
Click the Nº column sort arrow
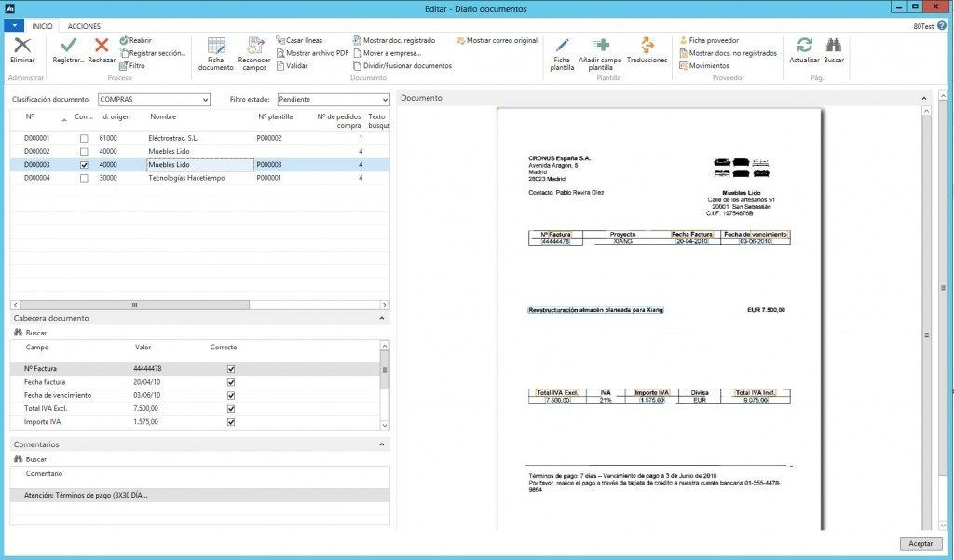[x=64, y=120]
